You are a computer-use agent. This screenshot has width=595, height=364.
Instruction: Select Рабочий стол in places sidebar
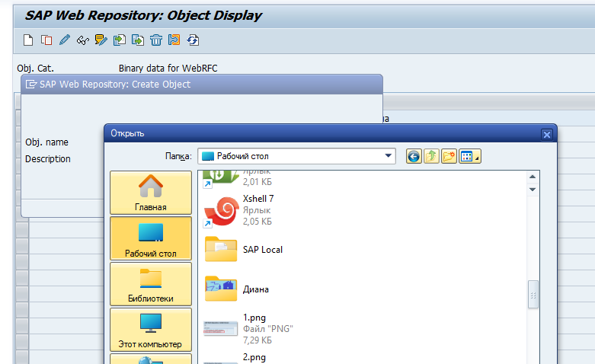[151, 238]
